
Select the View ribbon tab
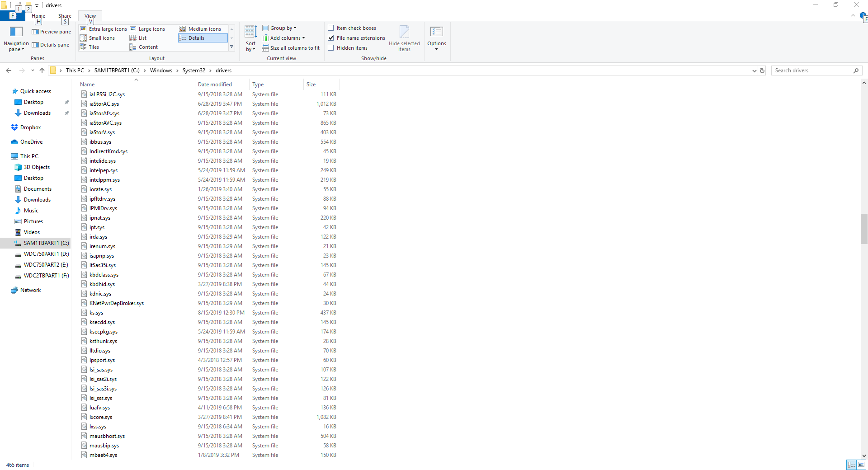pyautogui.click(x=90, y=16)
